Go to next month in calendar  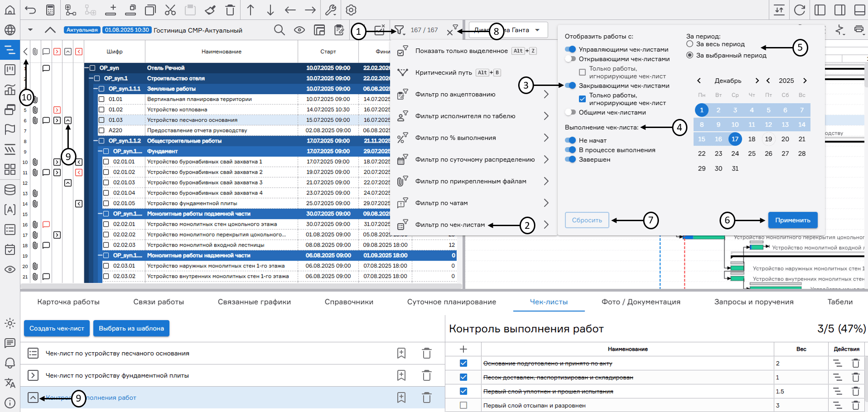[757, 81]
